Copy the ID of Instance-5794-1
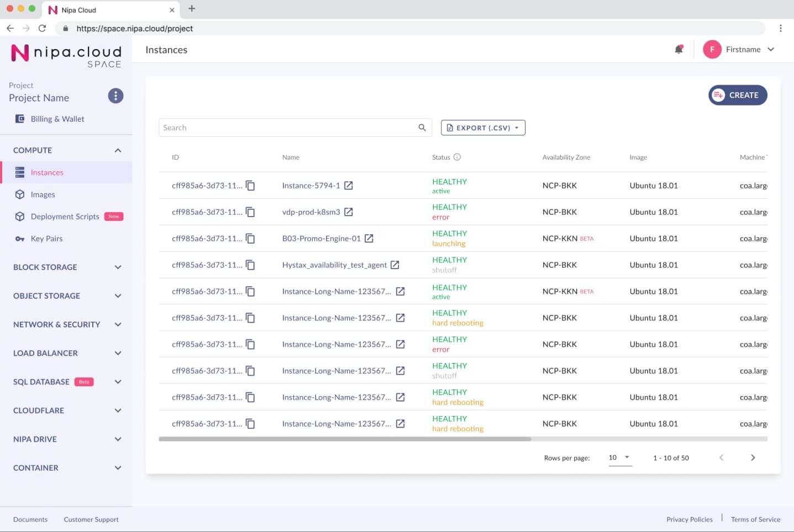The width and height of the screenshot is (794, 532). pyautogui.click(x=250, y=186)
